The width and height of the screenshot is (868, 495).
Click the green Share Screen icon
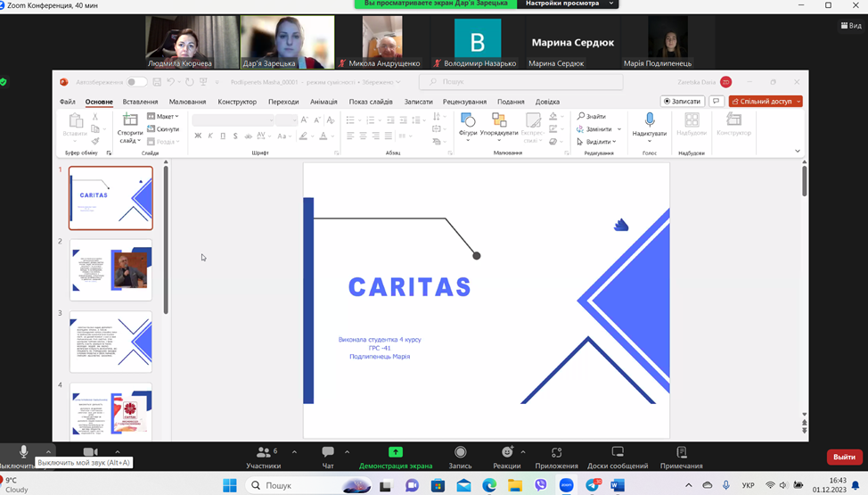[x=396, y=452]
